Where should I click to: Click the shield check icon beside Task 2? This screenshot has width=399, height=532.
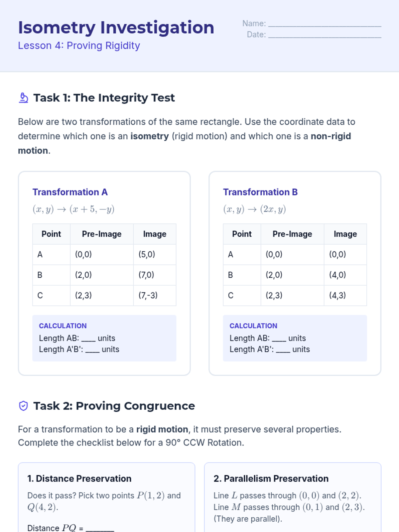click(x=23, y=406)
